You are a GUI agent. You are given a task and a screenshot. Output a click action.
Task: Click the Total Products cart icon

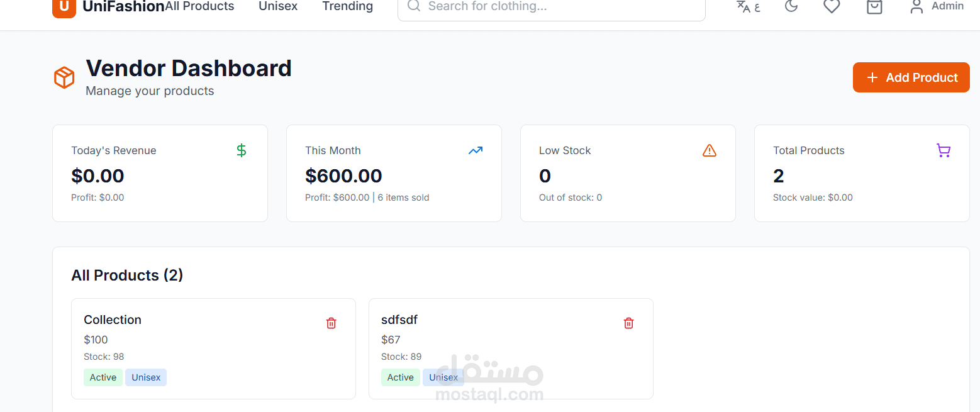943,150
